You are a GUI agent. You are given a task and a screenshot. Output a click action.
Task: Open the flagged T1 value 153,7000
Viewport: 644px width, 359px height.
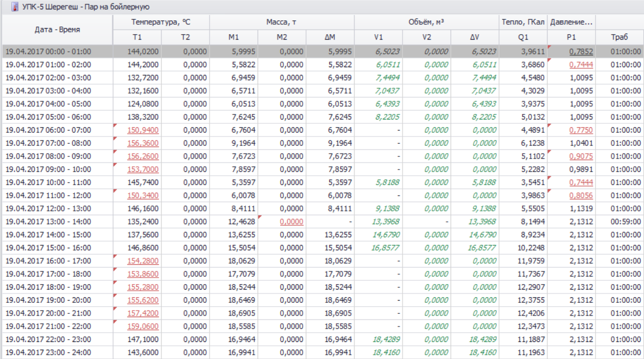[x=143, y=170]
